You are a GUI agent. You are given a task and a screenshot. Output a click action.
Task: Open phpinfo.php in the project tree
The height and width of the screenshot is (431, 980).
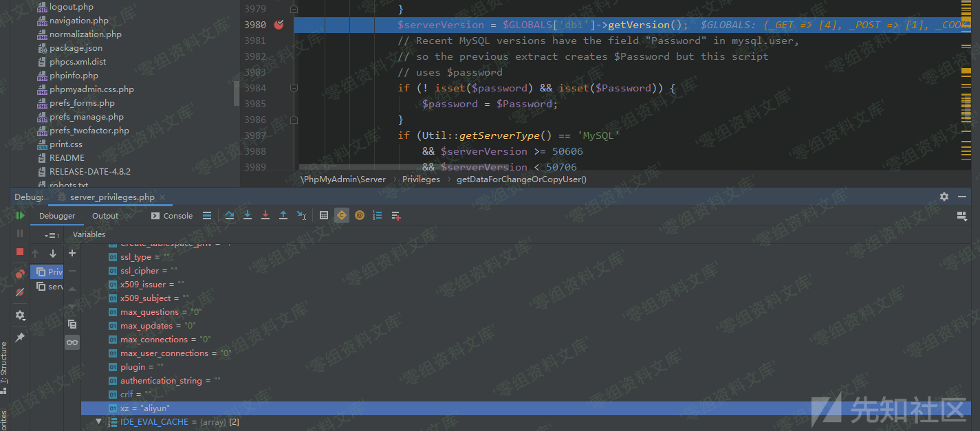click(74, 76)
